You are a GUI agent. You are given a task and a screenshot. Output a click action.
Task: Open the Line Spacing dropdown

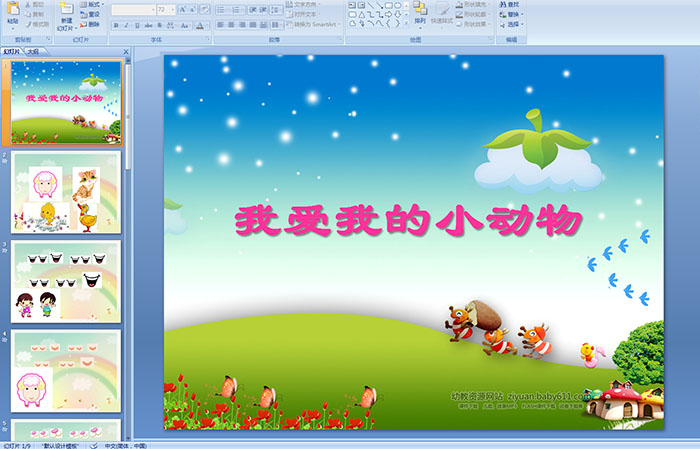point(276,9)
